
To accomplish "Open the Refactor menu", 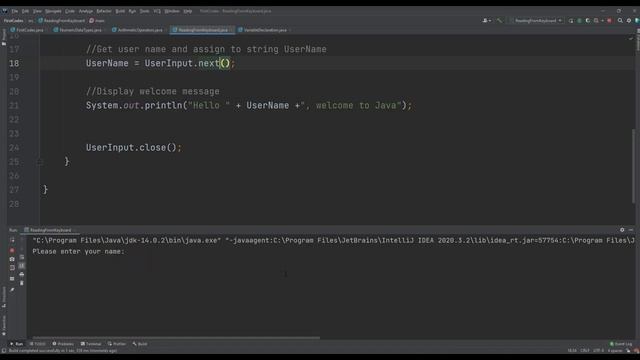I will [x=104, y=11].
